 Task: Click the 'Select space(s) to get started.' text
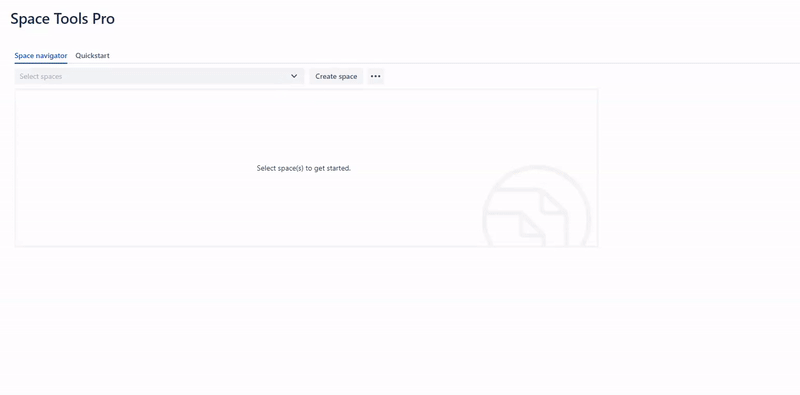pyautogui.click(x=304, y=168)
